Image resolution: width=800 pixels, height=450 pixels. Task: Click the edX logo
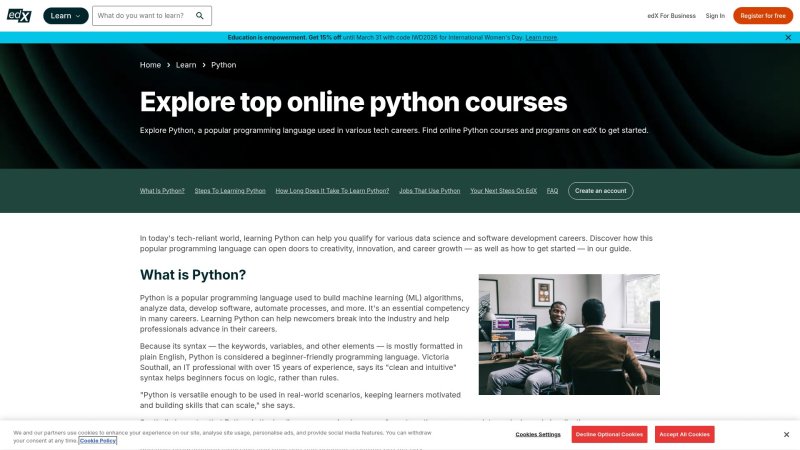point(19,16)
